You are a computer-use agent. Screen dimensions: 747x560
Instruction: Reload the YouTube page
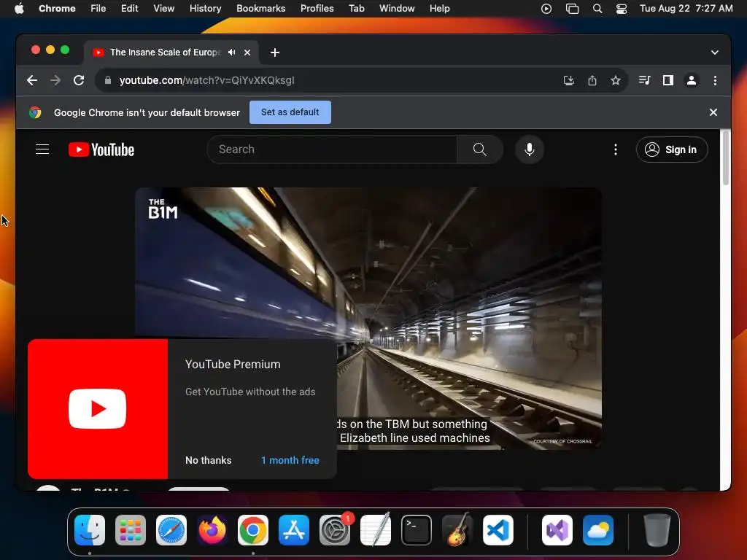click(79, 80)
